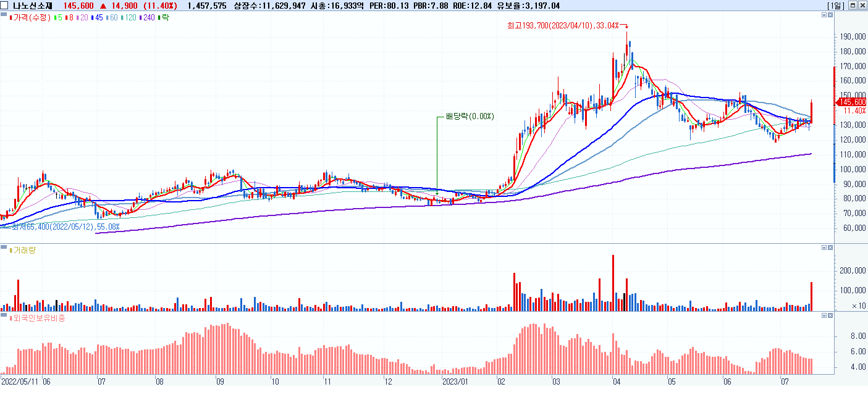868x400 pixels.
Task: Collapse the 거래량 volume panel
Action: pyautogui.click(x=824, y=248)
